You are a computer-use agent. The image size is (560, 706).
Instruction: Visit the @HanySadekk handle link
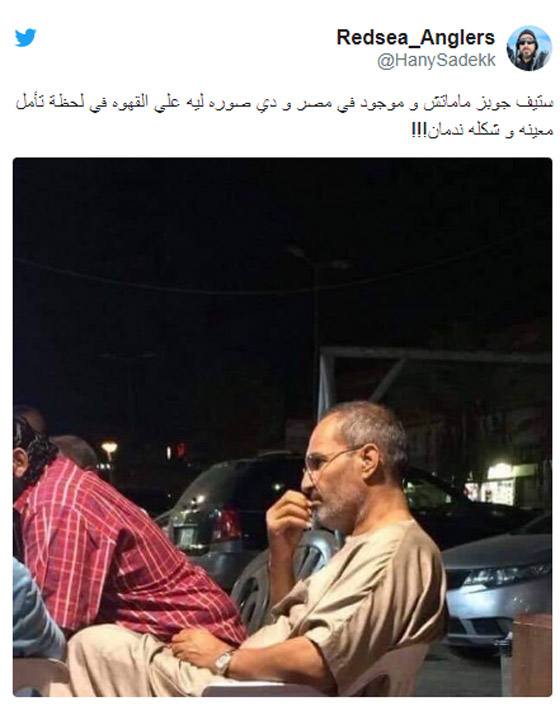coord(436,60)
